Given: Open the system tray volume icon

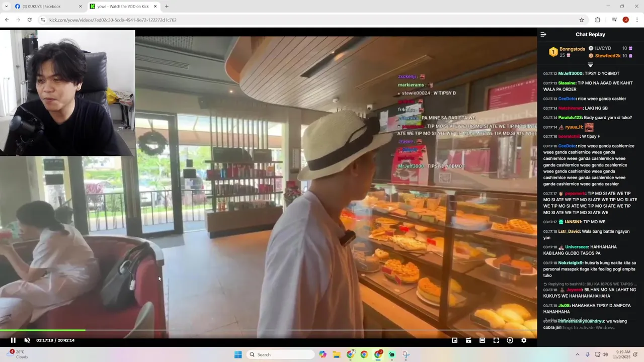Looking at the screenshot, I should (x=605, y=354).
